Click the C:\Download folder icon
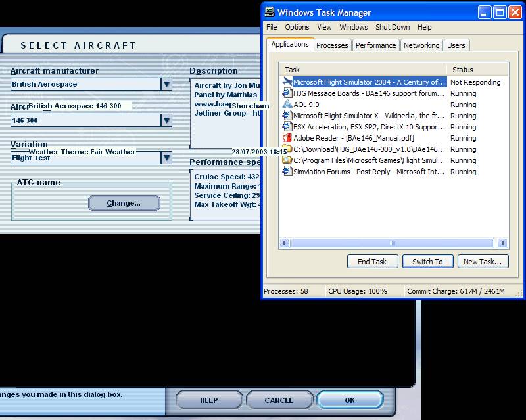The height and width of the screenshot is (420, 526). (287, 149)
